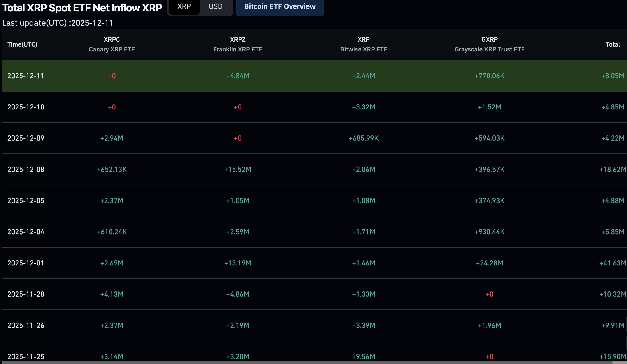Click GXRP Grayscale XRP Trust header
627x364 pixels.
pos(489,44)
